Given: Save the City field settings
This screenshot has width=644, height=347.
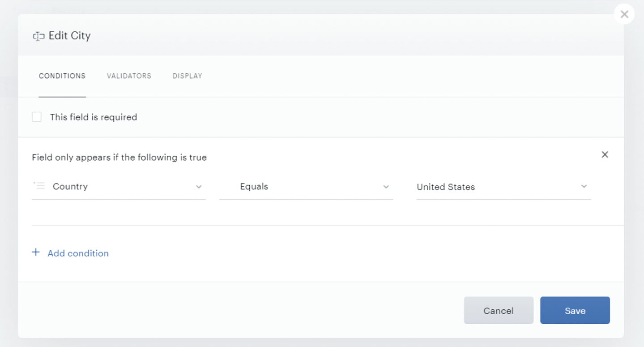Looking at the screenshot, I should (x=575, y=310).
